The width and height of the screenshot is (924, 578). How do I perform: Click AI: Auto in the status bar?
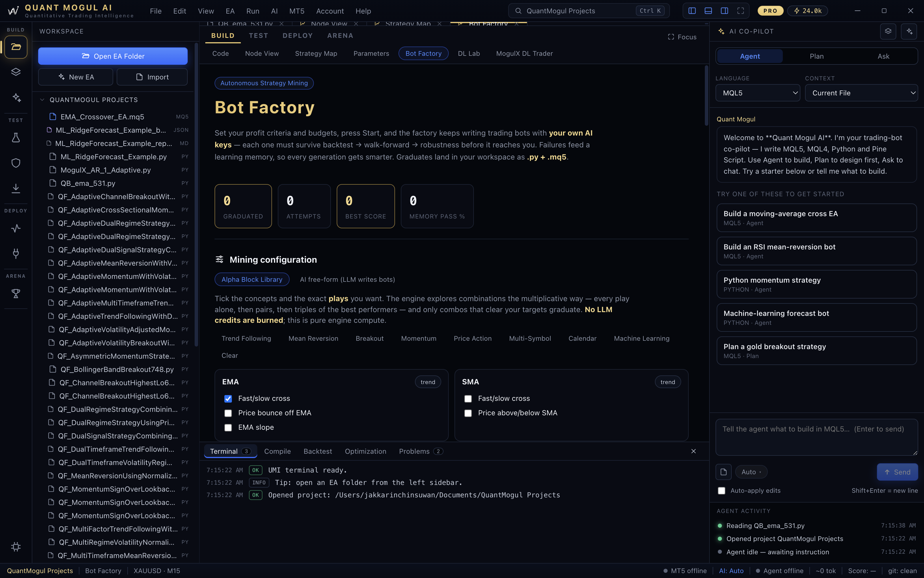pyautogui.click(x=731, y=571)
